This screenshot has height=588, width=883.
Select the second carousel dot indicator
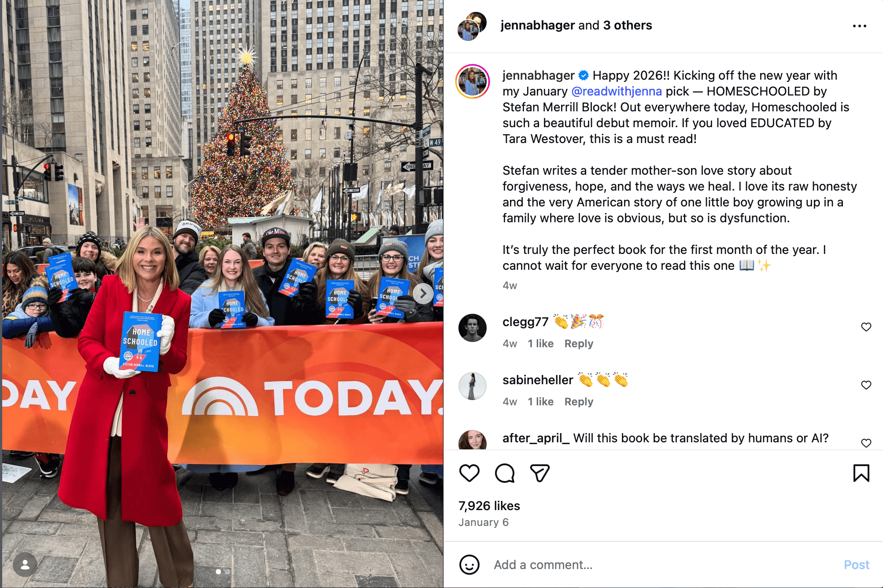(x=228, y=571)
